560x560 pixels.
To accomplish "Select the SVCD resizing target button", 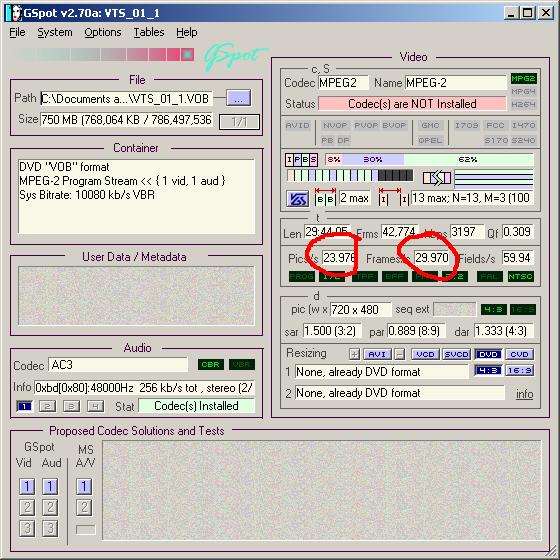I will pos(456,354).
